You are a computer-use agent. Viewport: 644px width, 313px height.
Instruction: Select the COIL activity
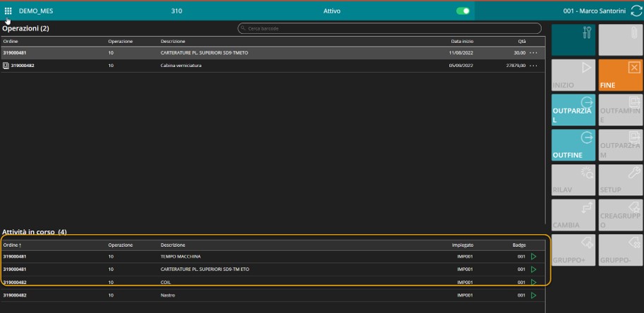273,282
